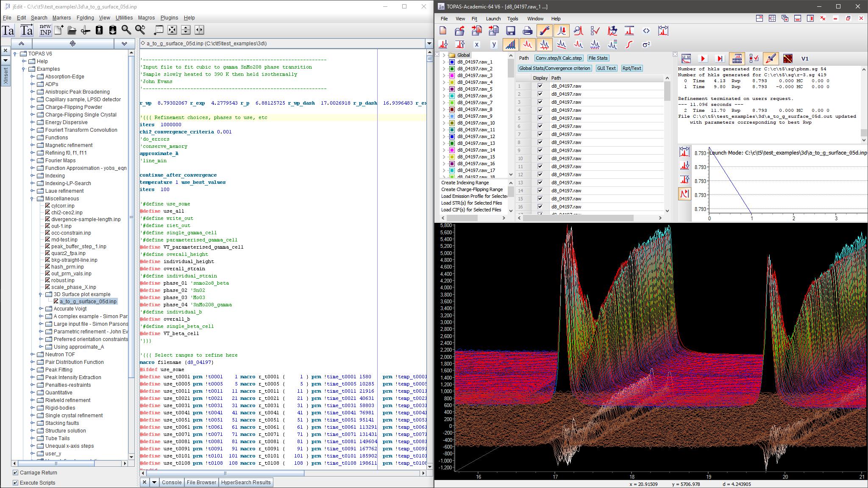Collapse the Miscellaneous examples folder

33,199
